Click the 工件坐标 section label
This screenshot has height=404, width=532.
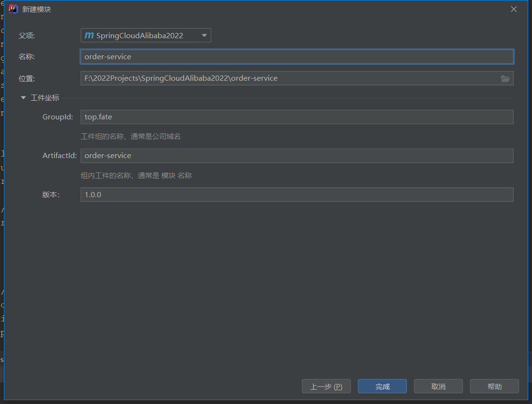pyautogui.click(x=45, y=98)
